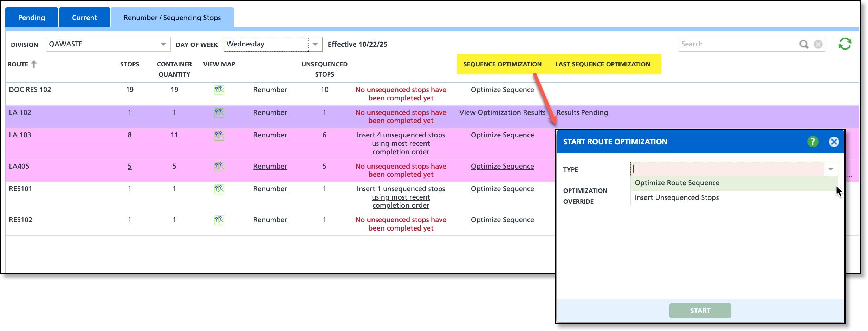Optimize Sequence for LA 103
Image resolution: width=868 pixels, height=331 pixels.
(503, 135)
